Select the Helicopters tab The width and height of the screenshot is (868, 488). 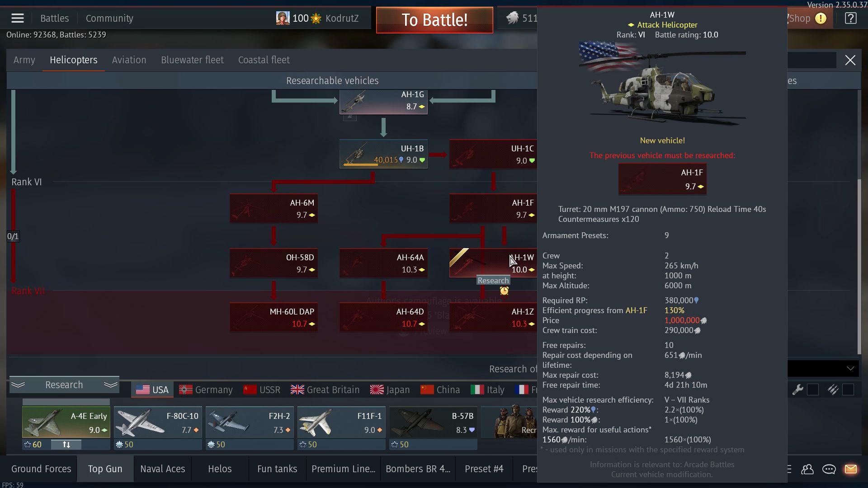[74, 60]
